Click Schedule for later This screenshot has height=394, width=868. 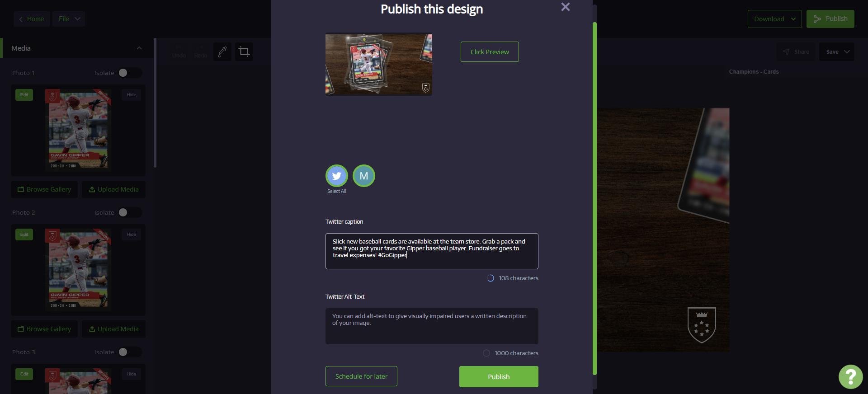pyautogui.click(x=361, y=376)
